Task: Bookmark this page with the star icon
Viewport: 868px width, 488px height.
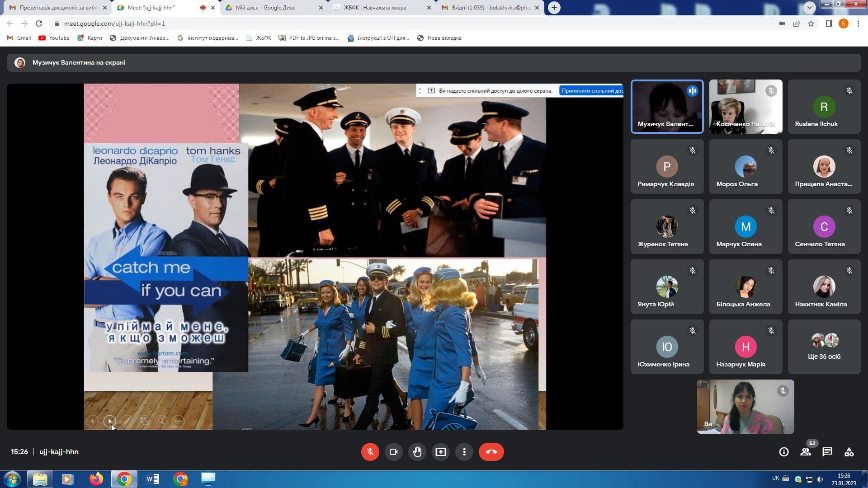Action: pos(811,23)
